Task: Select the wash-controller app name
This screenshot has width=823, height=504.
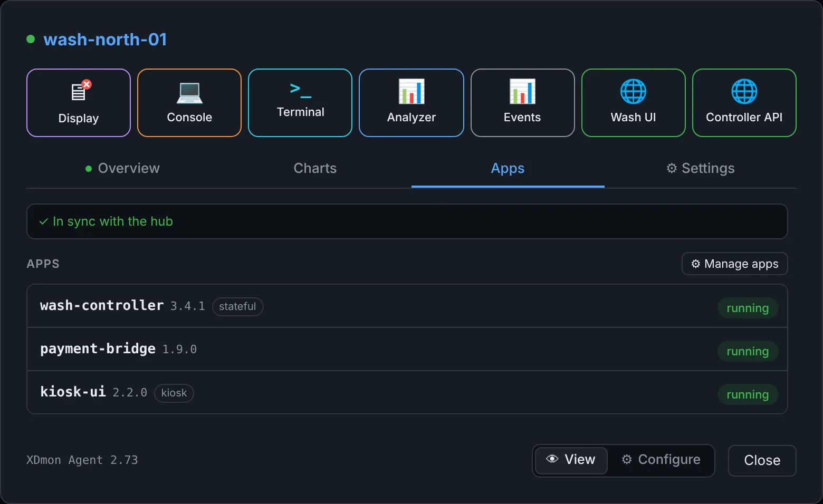Action: point(102,306)
